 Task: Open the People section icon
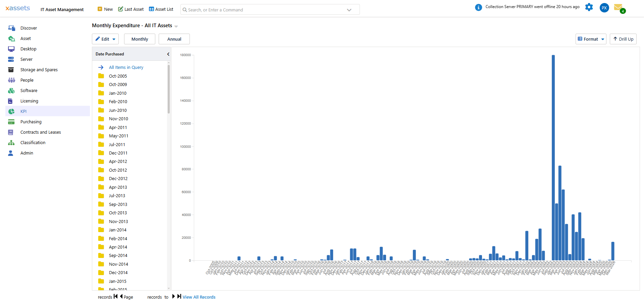tap(11, 80)
